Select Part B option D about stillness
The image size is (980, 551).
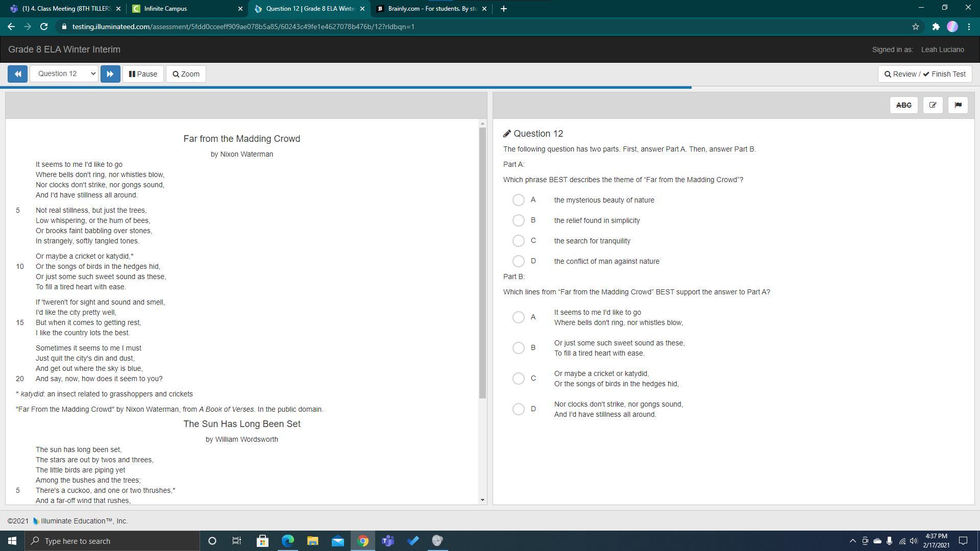(x=518, y=409)
